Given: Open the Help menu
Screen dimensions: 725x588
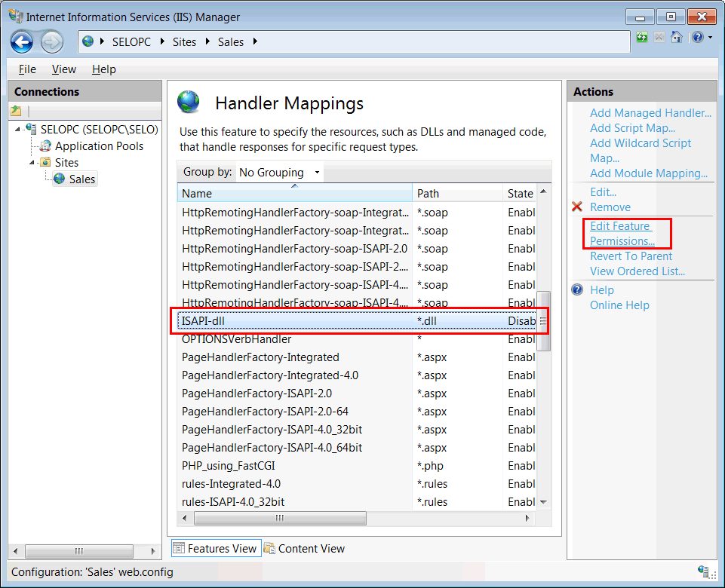Looking at the screenshot, I should pos(104,69).
